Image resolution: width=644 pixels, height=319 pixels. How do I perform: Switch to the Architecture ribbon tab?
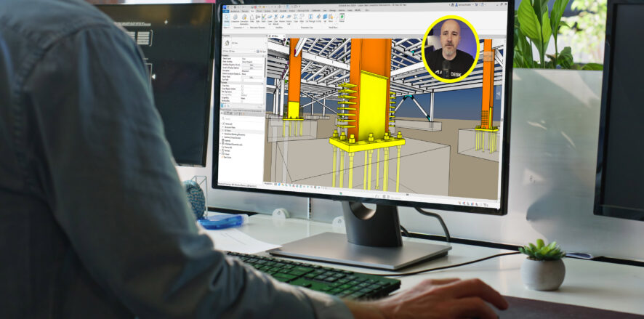coord(235,11)
